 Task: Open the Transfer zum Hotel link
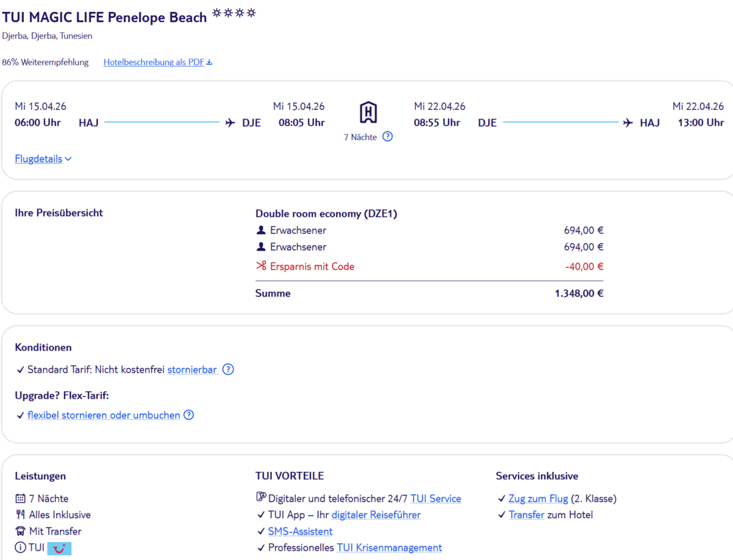tap(526, 515)
